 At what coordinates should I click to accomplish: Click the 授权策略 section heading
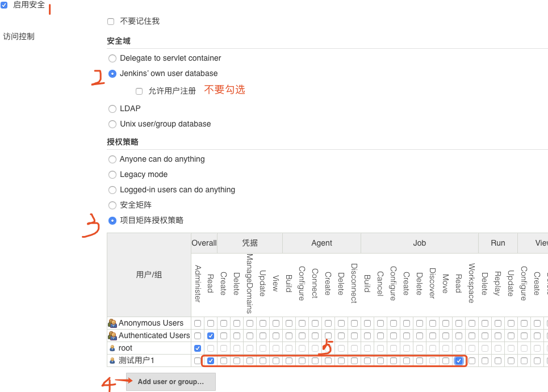click(123, 142)
